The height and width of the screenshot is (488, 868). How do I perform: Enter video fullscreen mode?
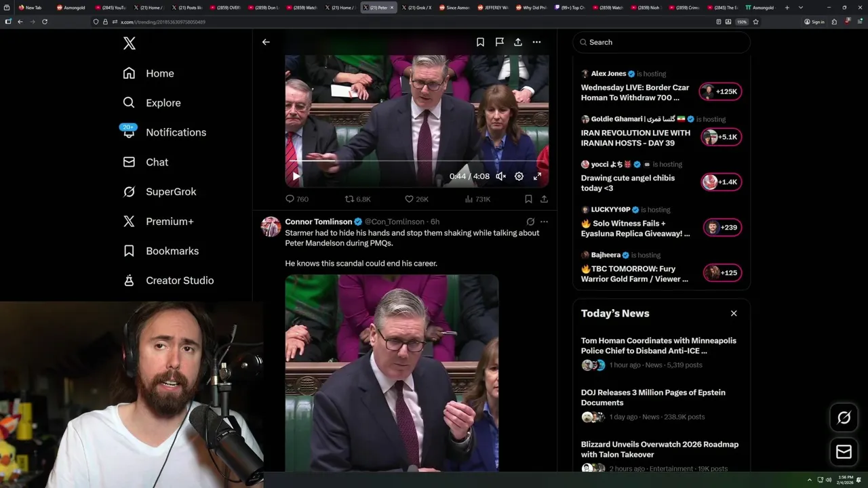click(x=537, y=176)
